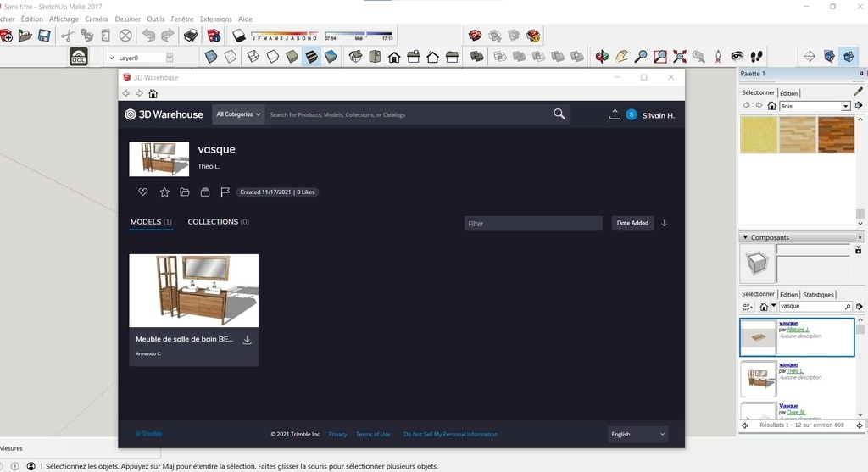Switch to Hidden Line face style
The width and height of the screenshot is (868, 472).
pos(272,57)
